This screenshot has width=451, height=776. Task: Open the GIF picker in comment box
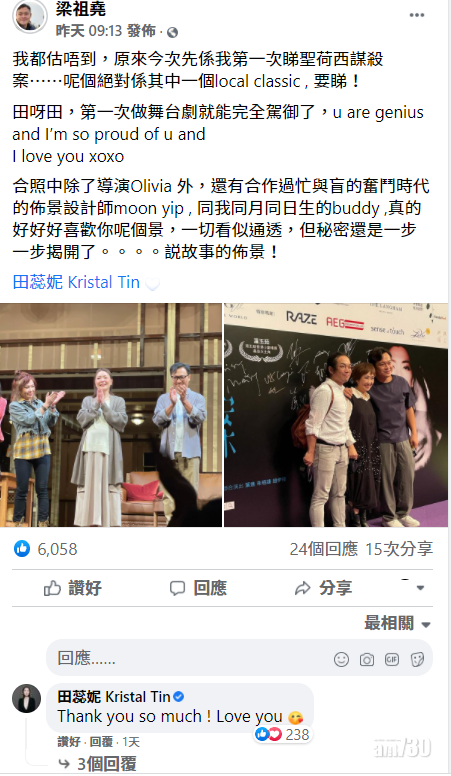(392, 659)
